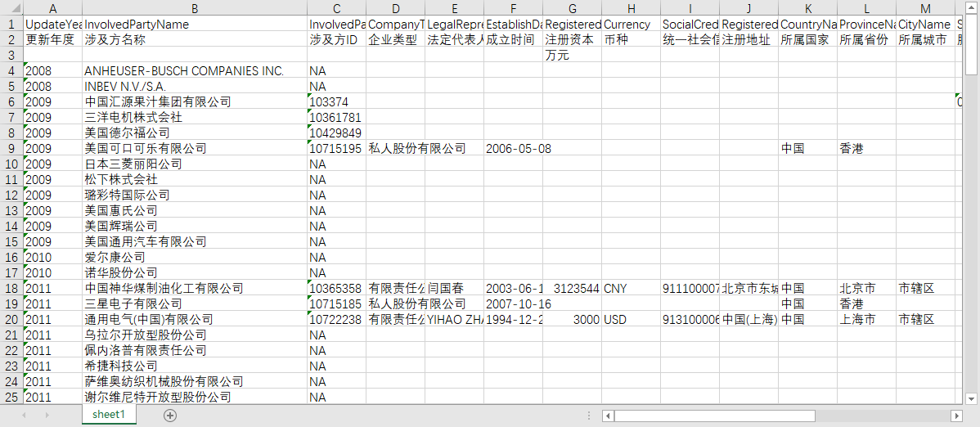
Task: Click ID cell 103374
Action: [337, 101]
